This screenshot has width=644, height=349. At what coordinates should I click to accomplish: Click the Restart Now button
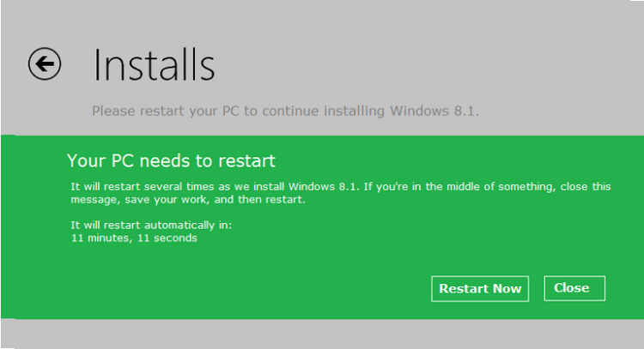(480, 289)
